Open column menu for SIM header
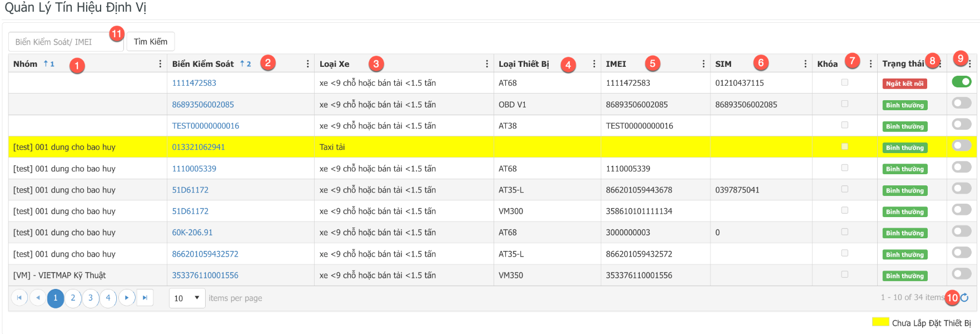The height and width of the screenshot is (334, 980). (x=805, y=64)
